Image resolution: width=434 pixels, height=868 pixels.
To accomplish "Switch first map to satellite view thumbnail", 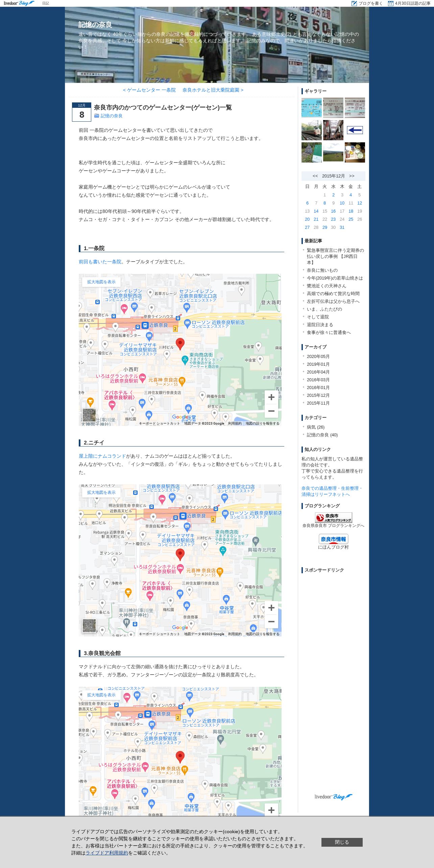I will (x=89, y=415).
